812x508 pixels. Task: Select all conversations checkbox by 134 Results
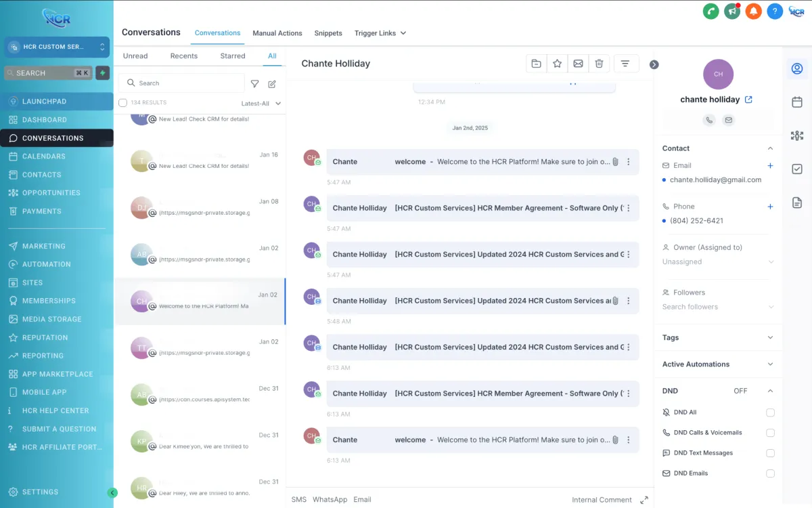(x=122, y=103)
